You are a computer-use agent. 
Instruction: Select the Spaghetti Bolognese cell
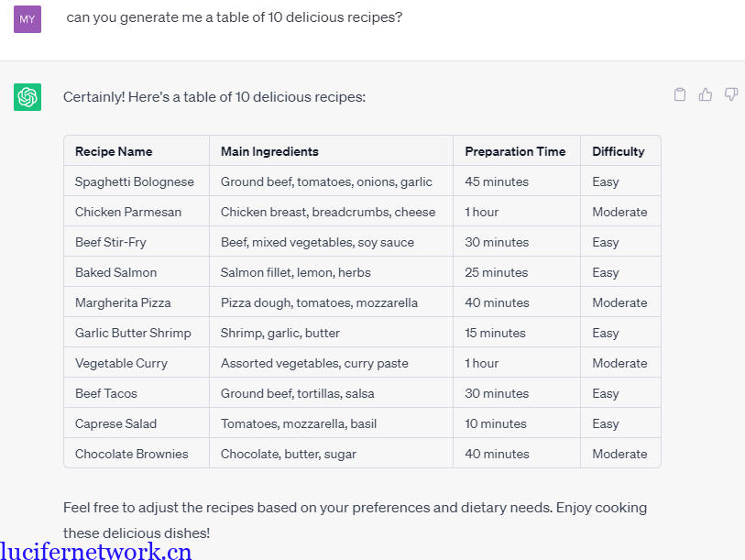pos(135,181)
